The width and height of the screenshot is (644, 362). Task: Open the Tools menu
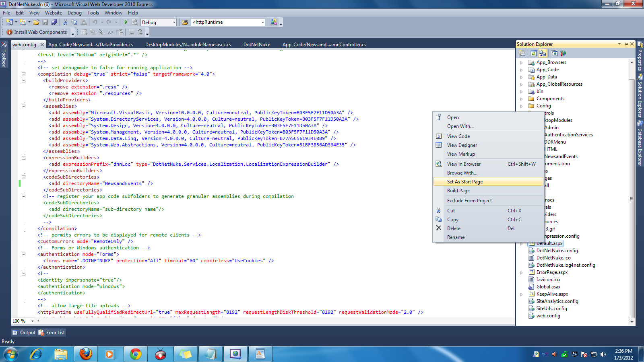click(x=93, y=13)
